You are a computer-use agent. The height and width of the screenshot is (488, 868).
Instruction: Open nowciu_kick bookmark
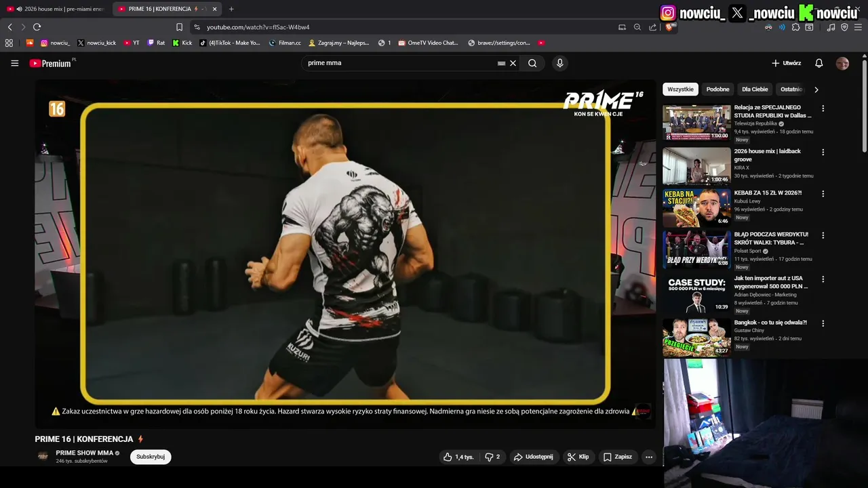pyautogui.click(x=96, y=43)
